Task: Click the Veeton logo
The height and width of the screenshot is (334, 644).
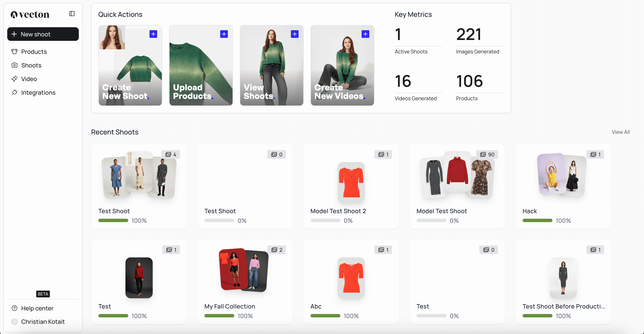Action: pyautogui.click(x=30, y=14)
